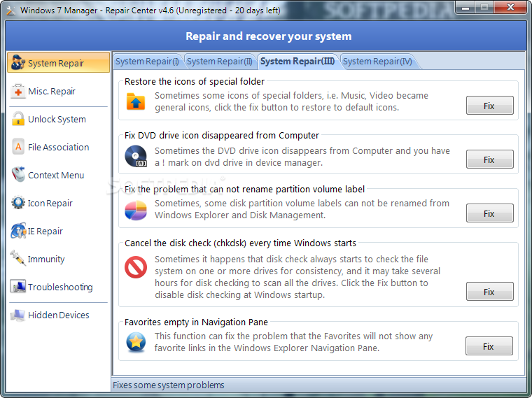
Task: Click 'Fixes some system problems' status text
Action: (x=169, y=385)
